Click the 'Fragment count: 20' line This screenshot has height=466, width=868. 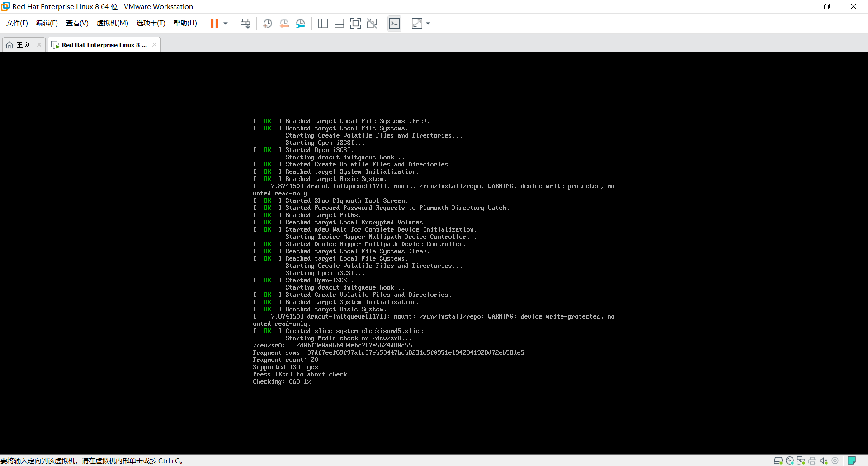285,360
